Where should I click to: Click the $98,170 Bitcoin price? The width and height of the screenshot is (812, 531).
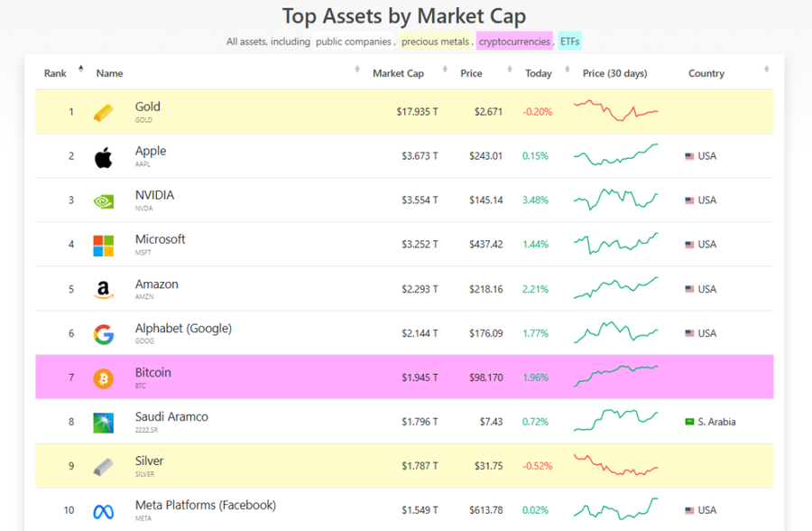tap(485, 377)
